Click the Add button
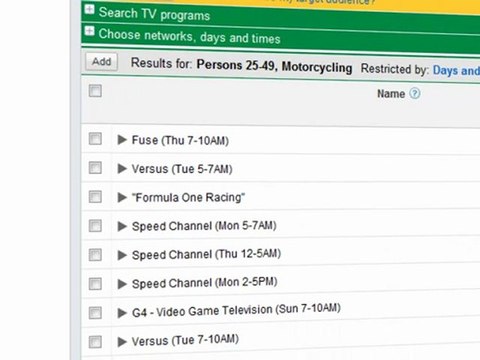The width and height of the screenshot is (480, 360). (x=101, y=62)
